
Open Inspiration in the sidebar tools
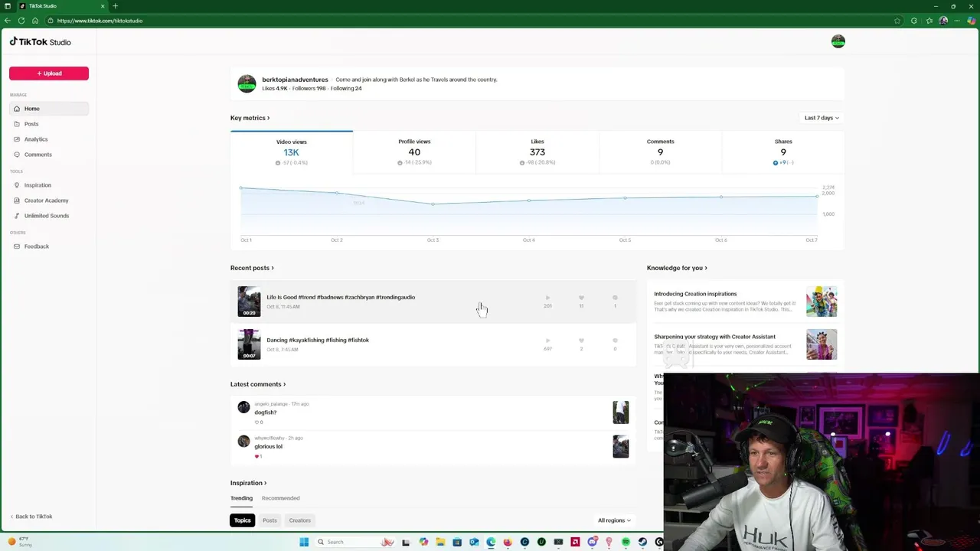pyautogui.click(x=49, y=185)
